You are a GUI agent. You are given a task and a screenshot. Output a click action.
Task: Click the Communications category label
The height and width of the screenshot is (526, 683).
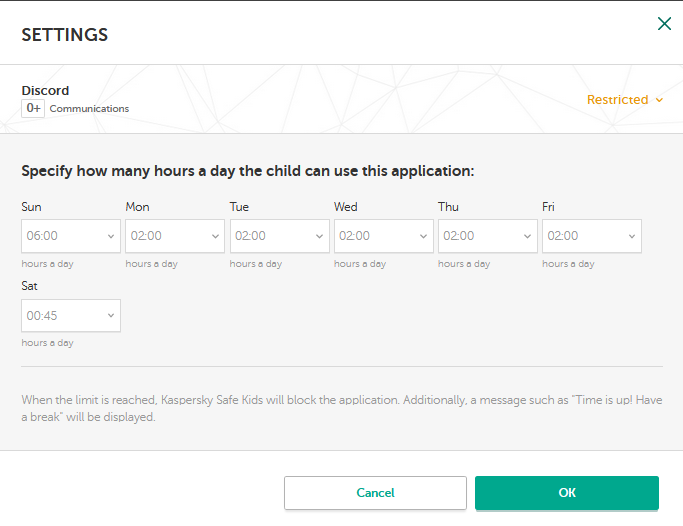tap(89, 108)
